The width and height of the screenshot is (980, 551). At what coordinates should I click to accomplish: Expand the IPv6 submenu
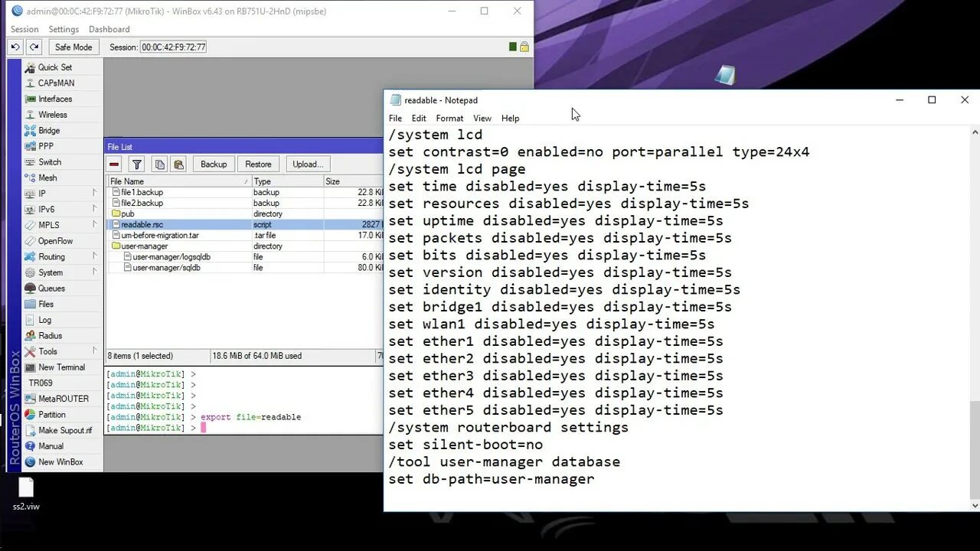(61, 209)
